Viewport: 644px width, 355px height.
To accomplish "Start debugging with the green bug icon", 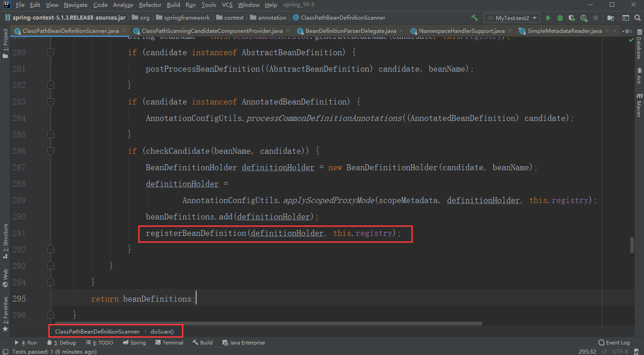I will point(560,18).
